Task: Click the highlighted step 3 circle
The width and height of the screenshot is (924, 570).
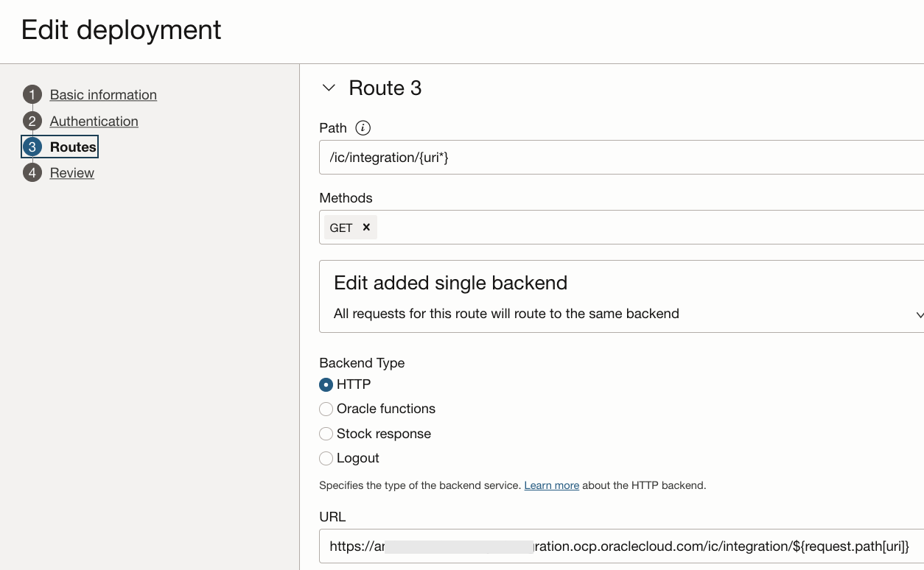Action: (x=32, y=147)
